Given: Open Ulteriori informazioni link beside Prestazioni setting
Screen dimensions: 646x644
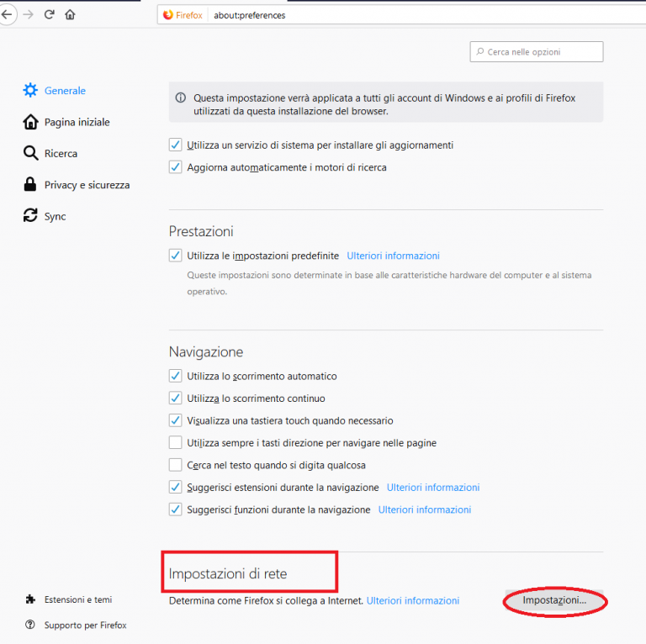Looking at the screenshot, I should click(393, 256).
